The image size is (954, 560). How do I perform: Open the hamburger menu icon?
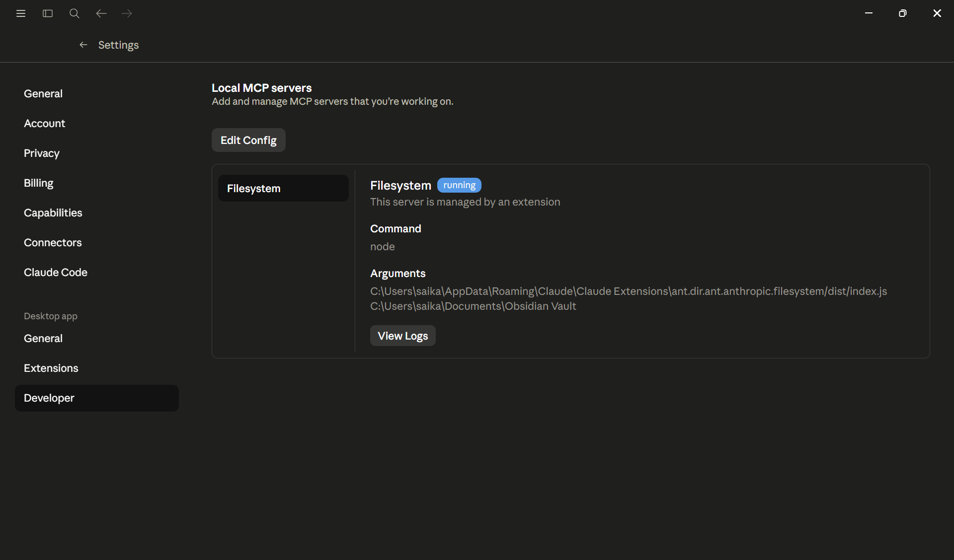(21, 13)
